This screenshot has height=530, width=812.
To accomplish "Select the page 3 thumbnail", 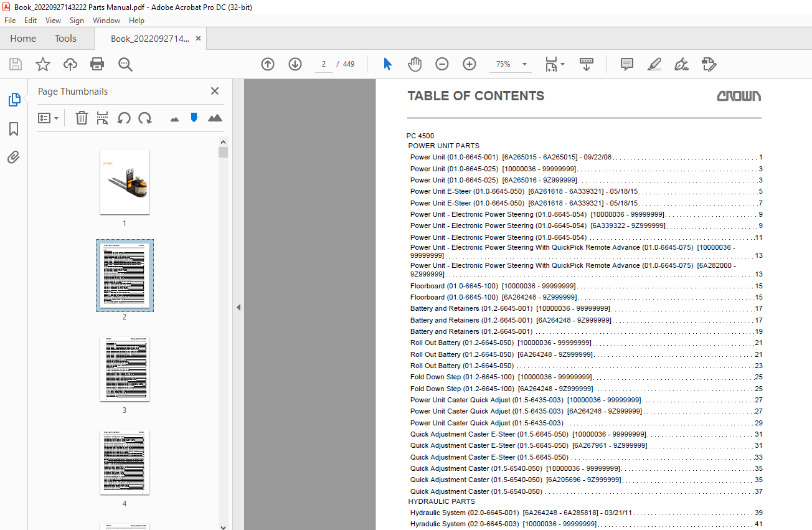I will pos(125,369).
